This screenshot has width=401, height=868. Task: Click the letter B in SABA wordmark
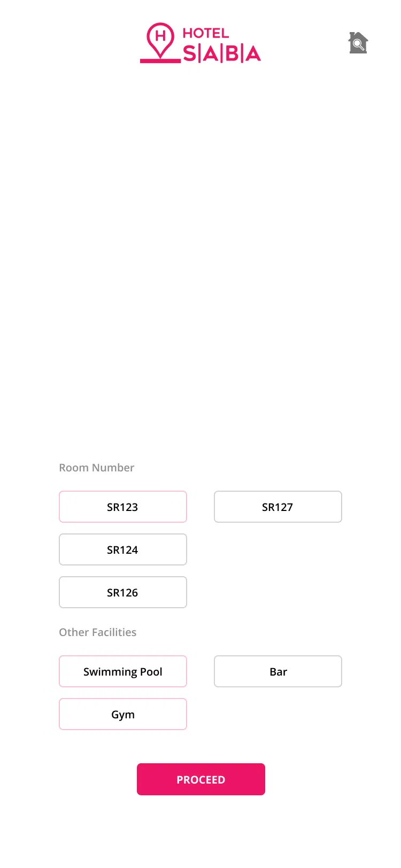coord(233,53)
